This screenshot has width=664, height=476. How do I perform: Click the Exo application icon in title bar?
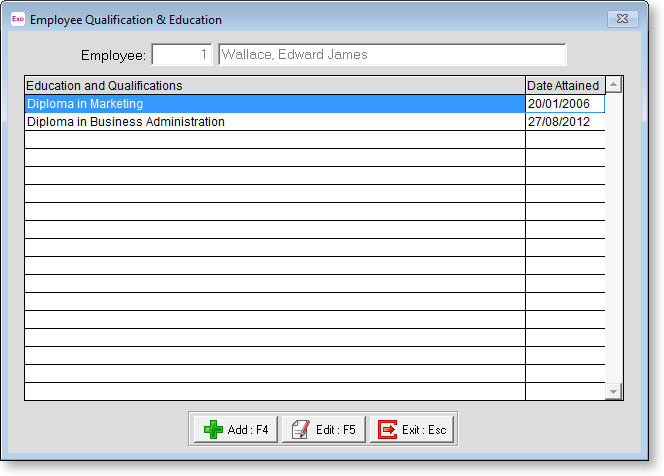tap(17, 19)
